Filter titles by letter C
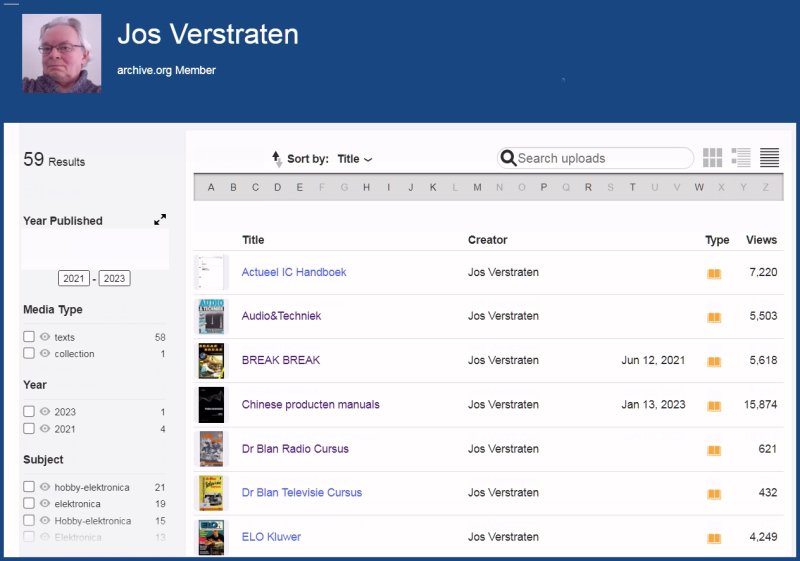The width and height of the screenshot is (800, 561). point(255,187)
